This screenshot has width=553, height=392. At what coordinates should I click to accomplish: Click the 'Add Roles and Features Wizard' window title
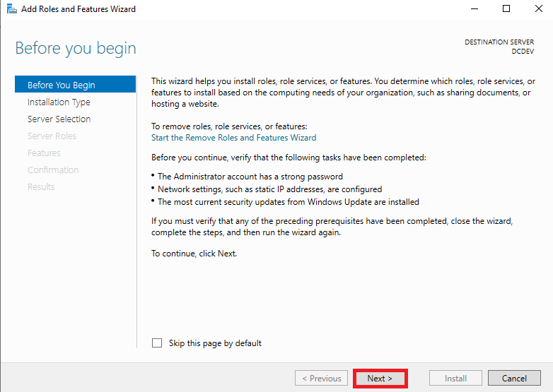tap(78, 9)
